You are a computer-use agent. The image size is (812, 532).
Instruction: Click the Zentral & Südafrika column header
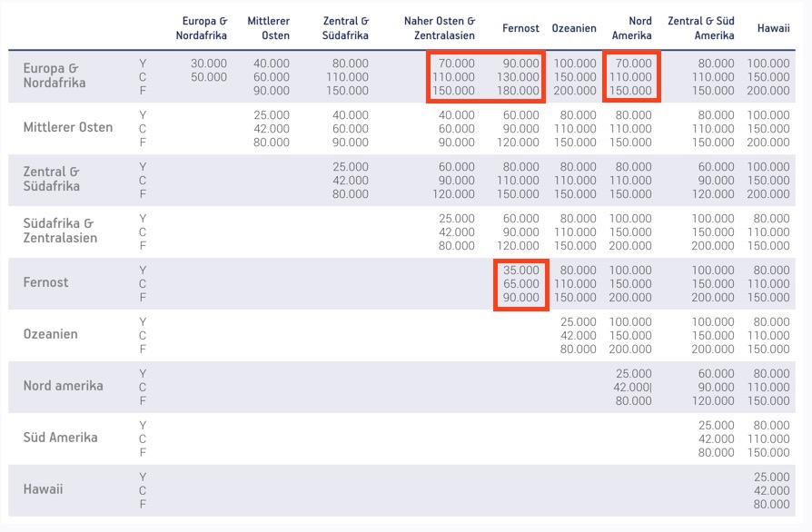click(x=346, y=27)
